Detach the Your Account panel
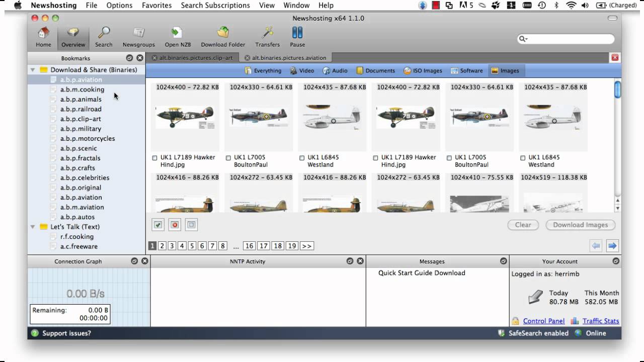Screen dimensions: 644x362 tap(616, 261)
